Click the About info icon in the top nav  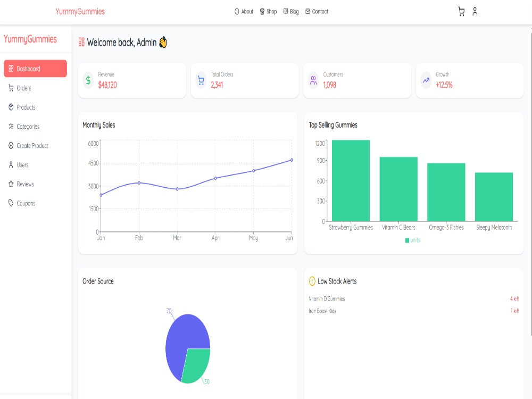(x=237, y=12)
